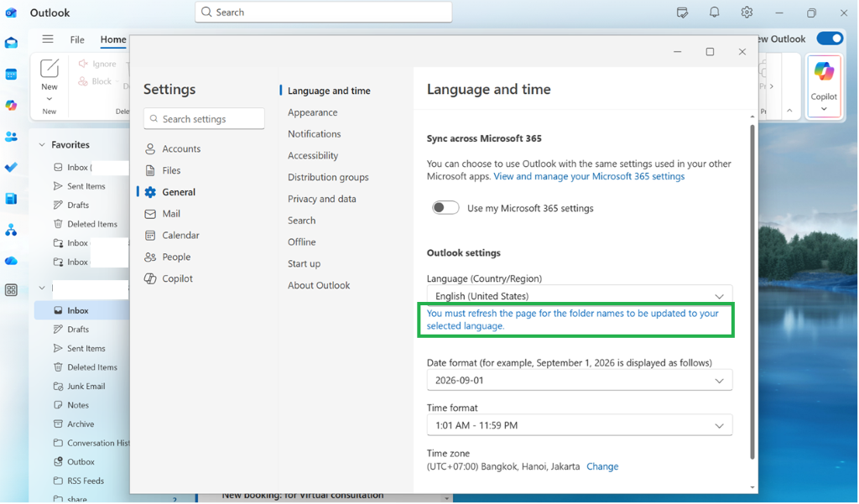Select Deleted Items under Favorites
Viewport: 859px width, 504px height.
86,224
